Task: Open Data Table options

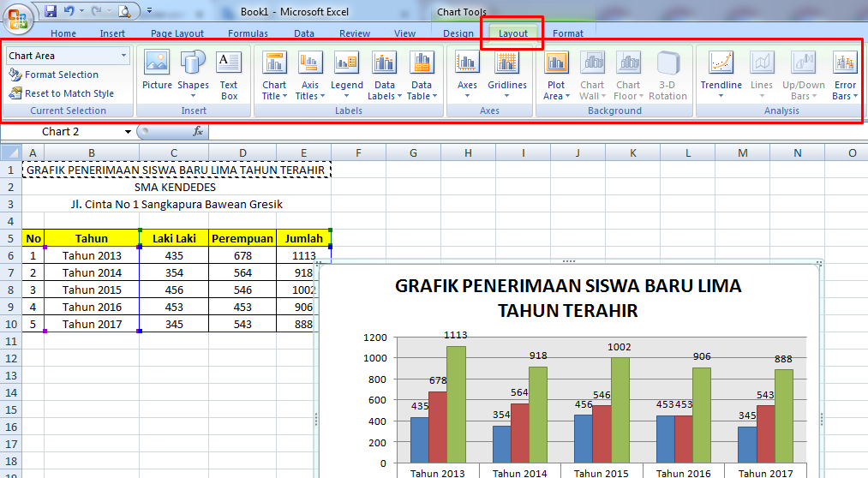Action: 422,75
